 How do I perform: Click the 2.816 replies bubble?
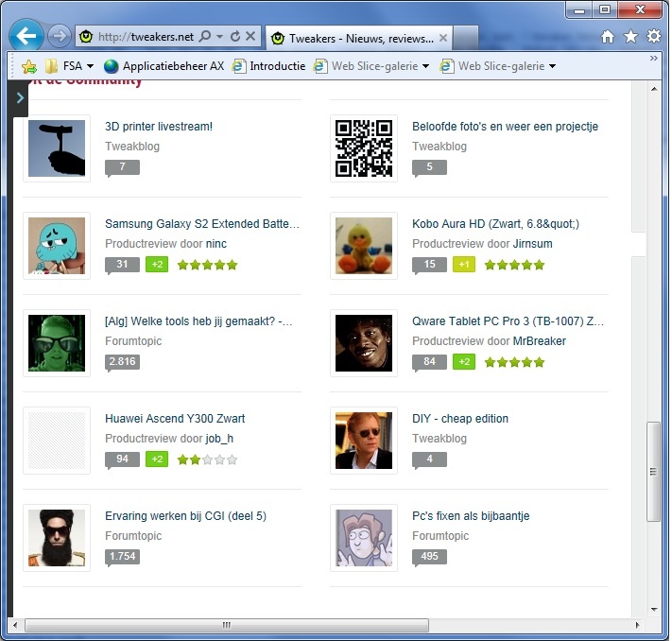tap(122, 362)
